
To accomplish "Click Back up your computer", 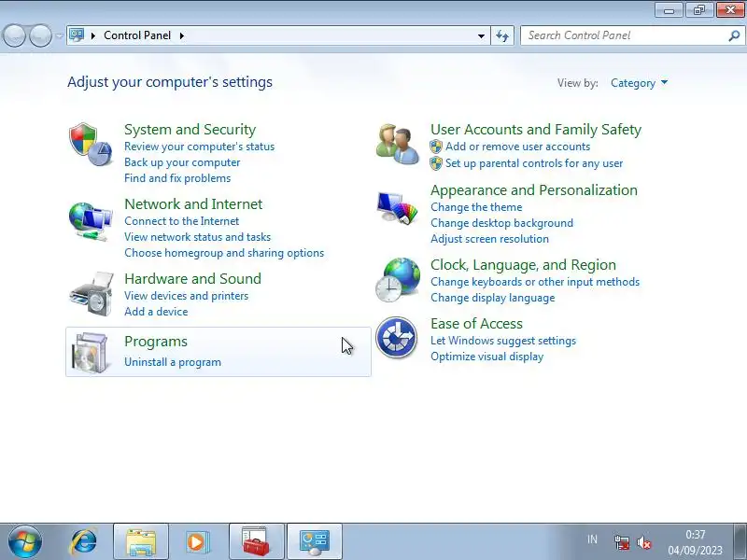I will (x=182, y=162).
